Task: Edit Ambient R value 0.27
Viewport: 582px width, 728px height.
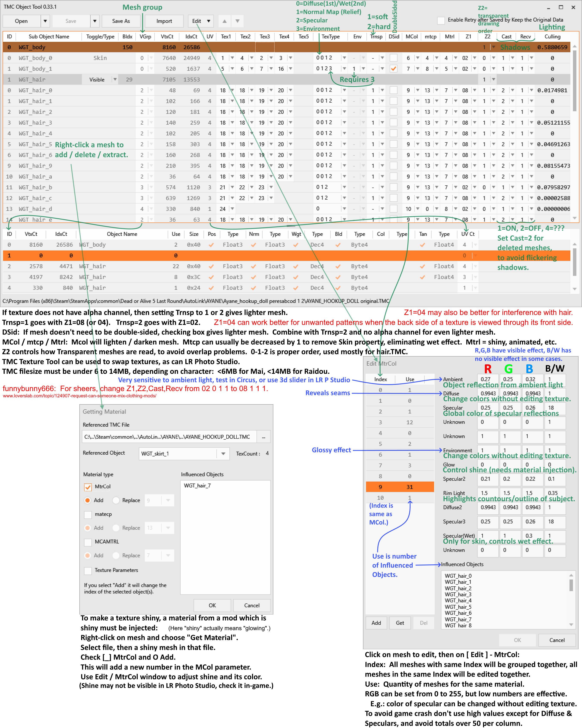Action: [487, 380]
